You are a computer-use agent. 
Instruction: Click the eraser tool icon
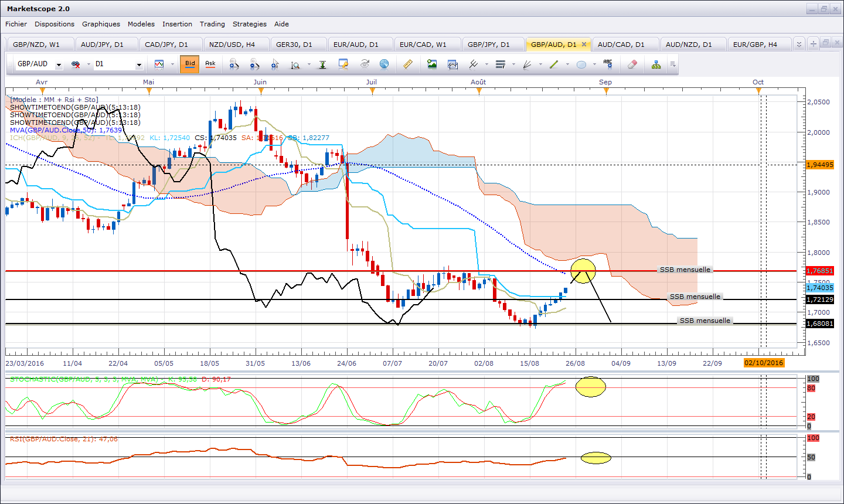pos(632,64)
